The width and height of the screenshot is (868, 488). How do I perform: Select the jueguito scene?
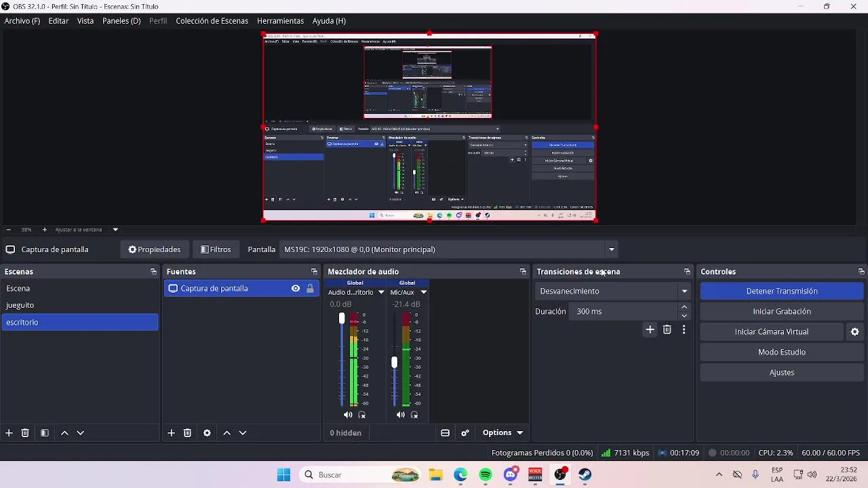coord(80,305)
